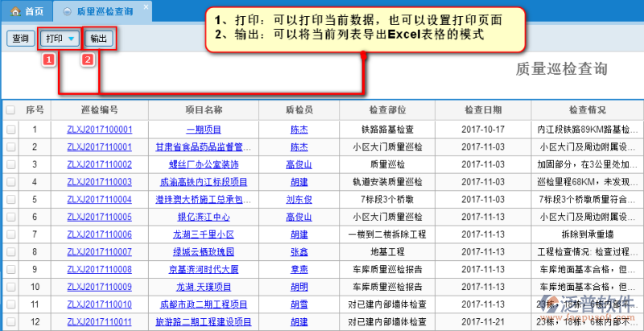Open the 银亿滨江中心 project link
Screen dimensions: 644x331
tap(204, 217)
